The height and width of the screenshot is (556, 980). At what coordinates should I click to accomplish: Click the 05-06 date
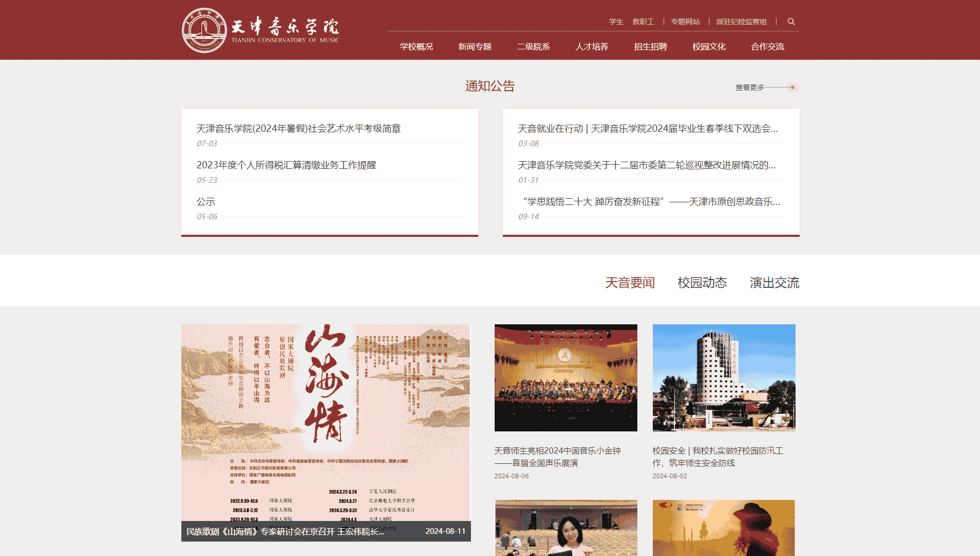pos(207,217)
